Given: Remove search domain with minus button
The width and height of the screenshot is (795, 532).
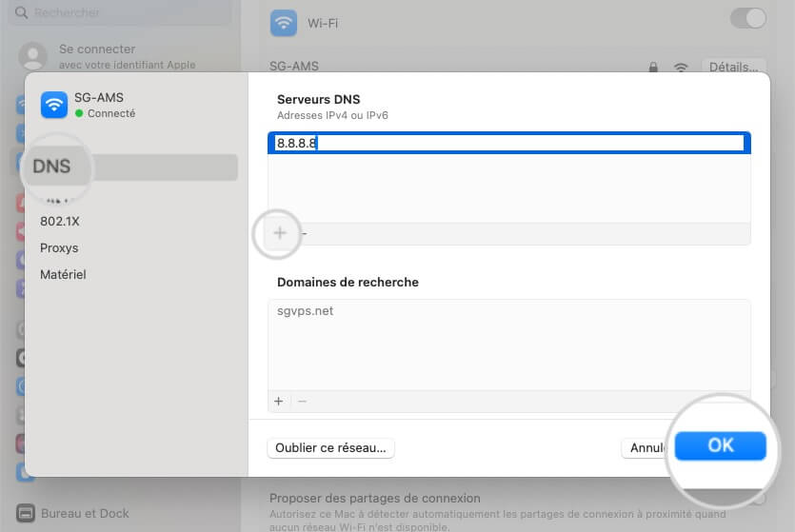Looking at the screenshot, I should click(302, 402).
